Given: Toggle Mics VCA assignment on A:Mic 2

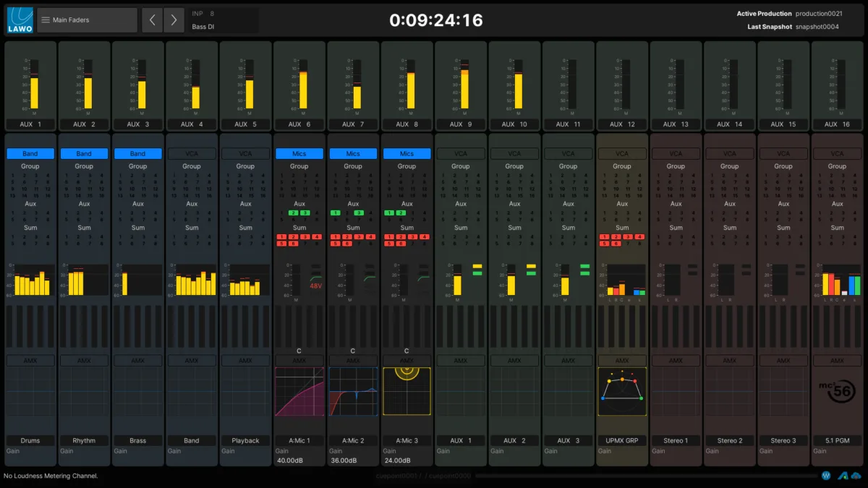Looking at the screenshot, I should pyautogui.click(x=353, y=154).
